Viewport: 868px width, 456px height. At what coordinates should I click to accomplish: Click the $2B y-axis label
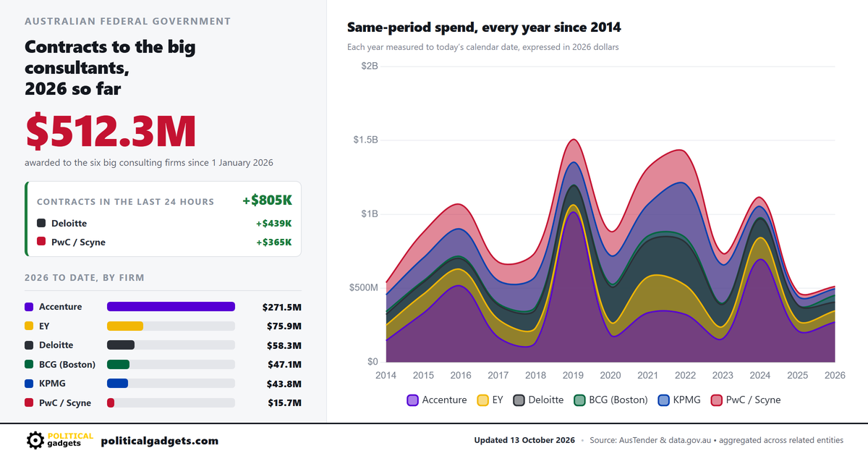[x=370, y=66]
